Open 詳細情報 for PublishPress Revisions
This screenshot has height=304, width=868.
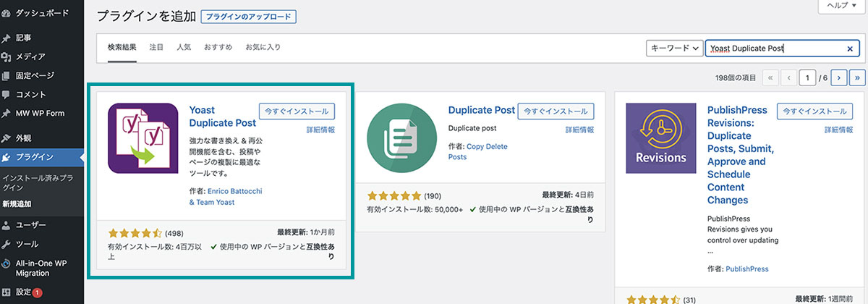pos(838,130)
